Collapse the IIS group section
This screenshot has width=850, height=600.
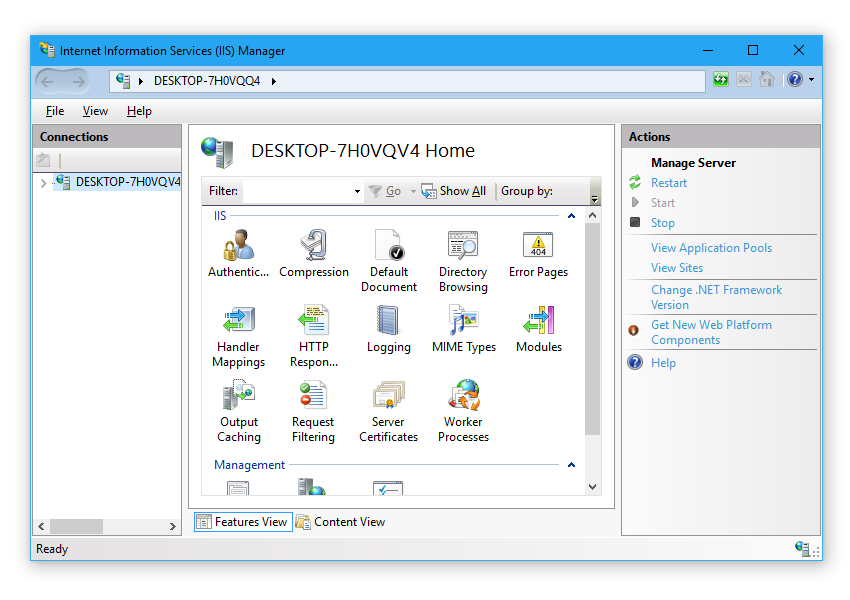571,216
